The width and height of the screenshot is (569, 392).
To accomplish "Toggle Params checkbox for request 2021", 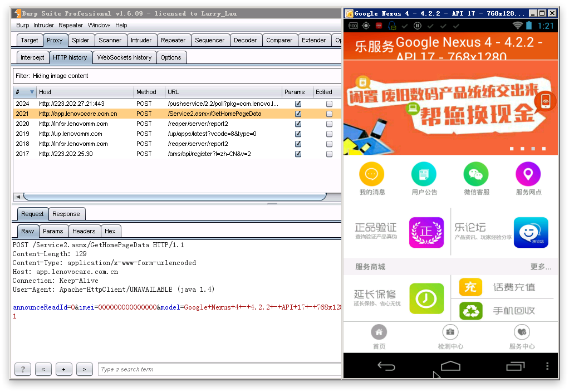I will point(298,114).
